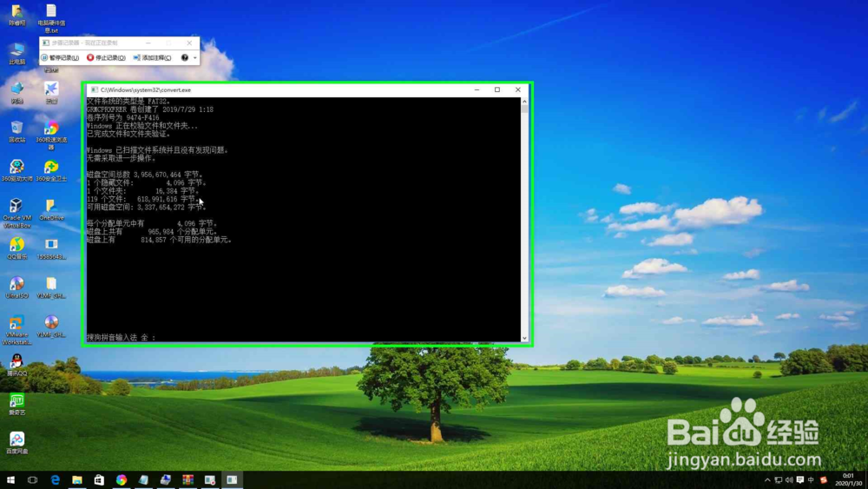Viewport: 868px width, 489px height.
Task: Toggle the 中 input language indicator
Action: [811, 480]
